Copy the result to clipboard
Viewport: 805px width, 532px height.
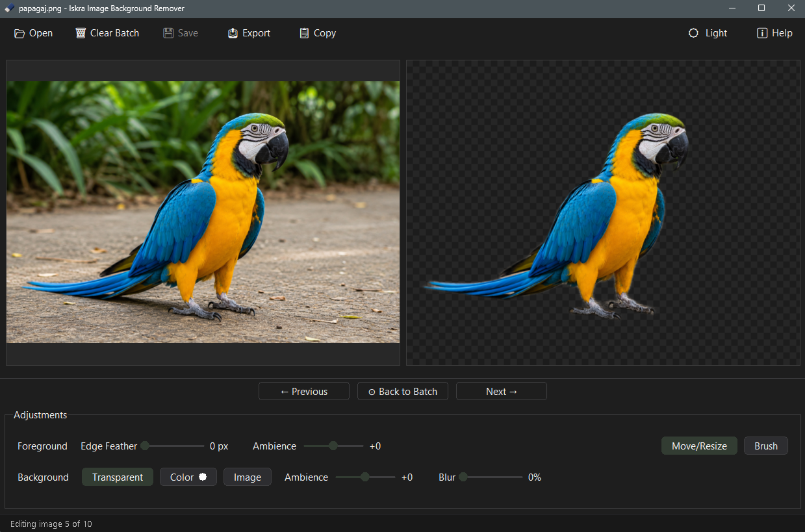coord(318,33)
